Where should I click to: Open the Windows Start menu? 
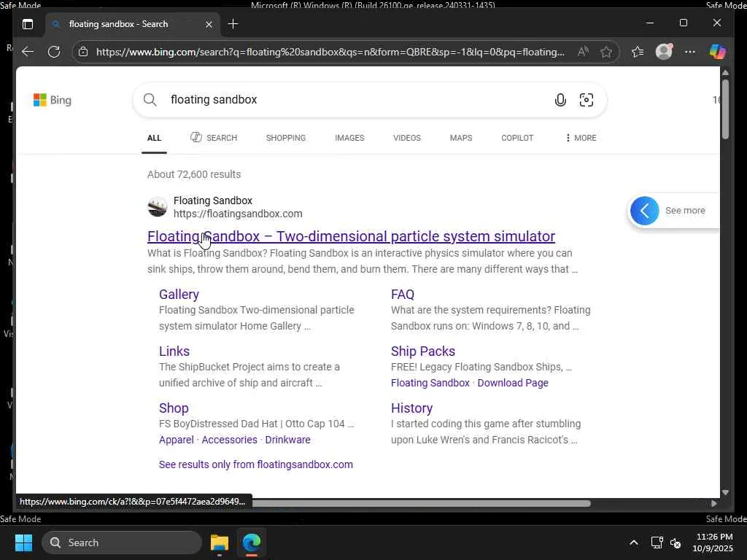coord(23,542)
